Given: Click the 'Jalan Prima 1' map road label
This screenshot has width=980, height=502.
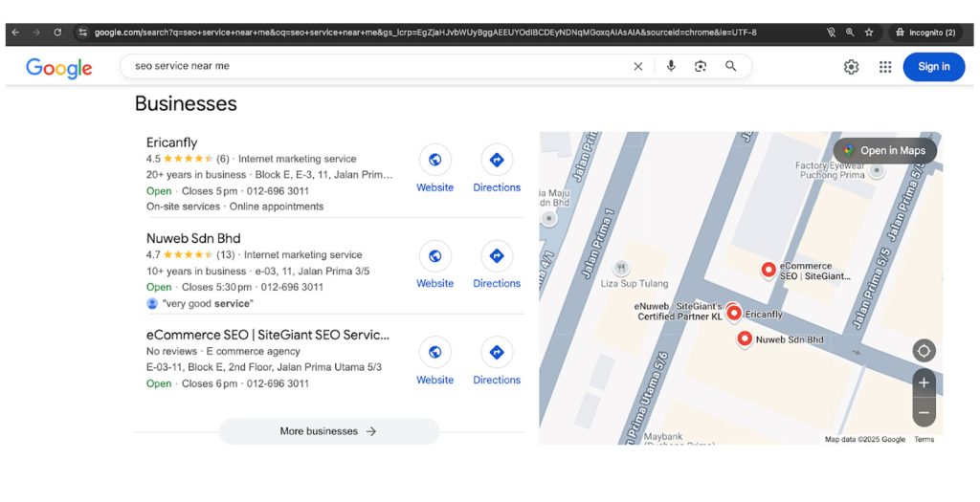Looking at the screenshot, I should coord(598,244).
